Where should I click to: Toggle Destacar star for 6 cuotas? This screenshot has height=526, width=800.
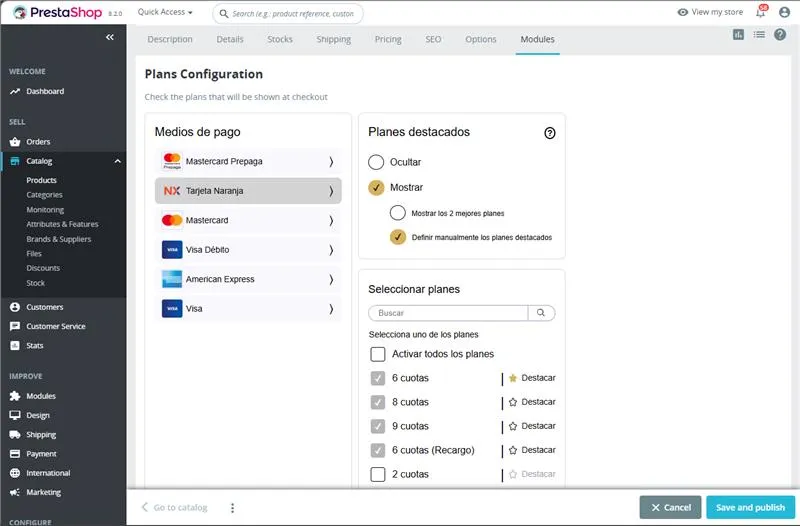[x=513, y=378]
